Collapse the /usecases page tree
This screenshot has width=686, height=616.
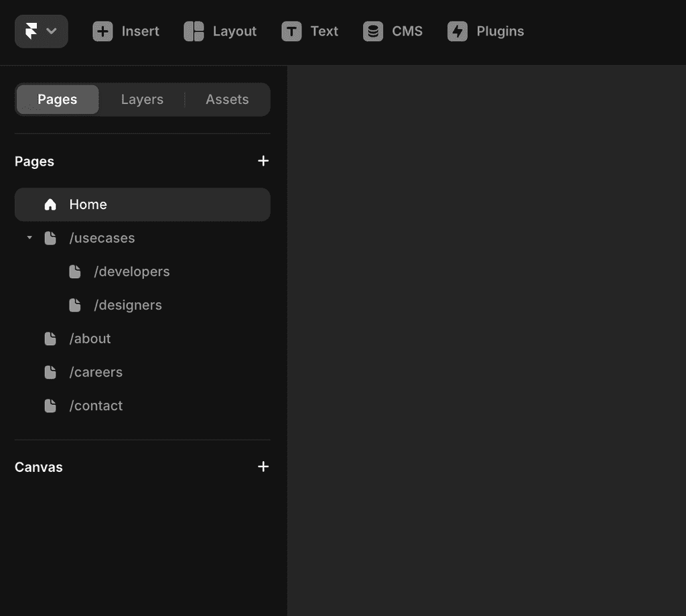(x=29, y=238)
